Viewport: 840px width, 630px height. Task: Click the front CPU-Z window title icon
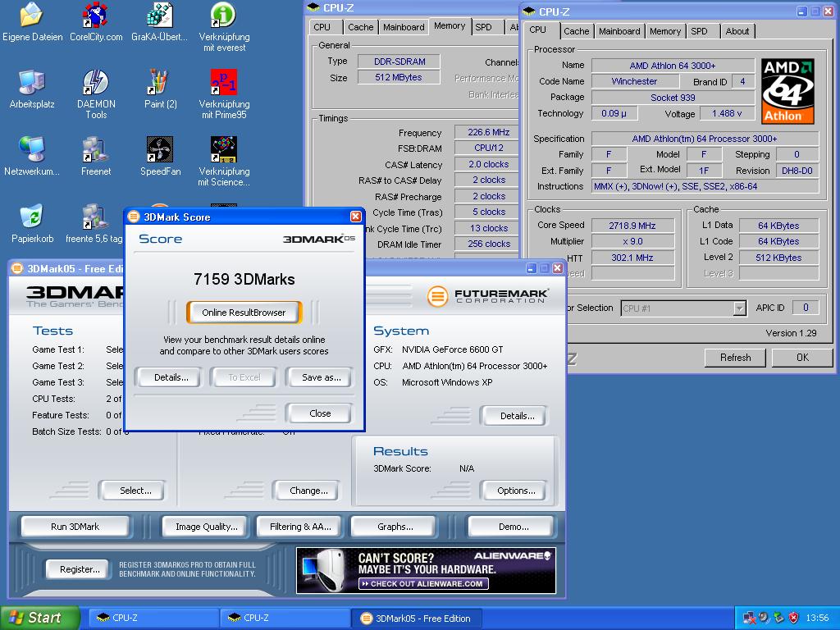click(529, 11)
